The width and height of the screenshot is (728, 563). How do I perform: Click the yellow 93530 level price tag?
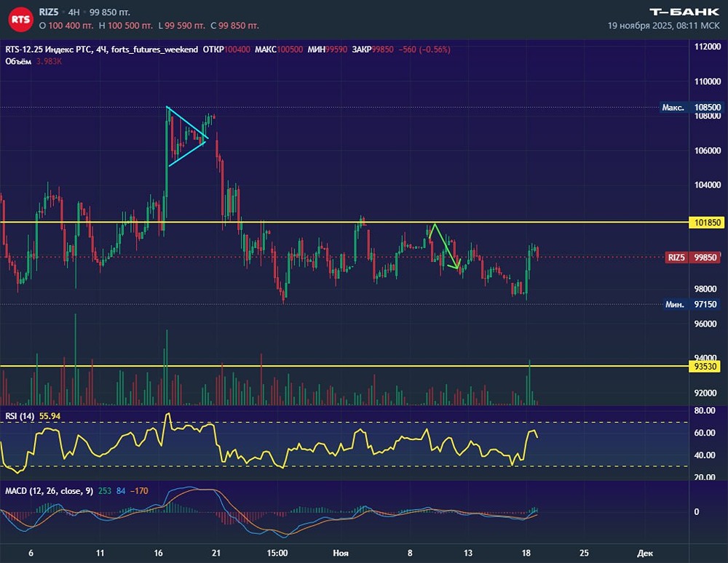click(x=705, y=367)
